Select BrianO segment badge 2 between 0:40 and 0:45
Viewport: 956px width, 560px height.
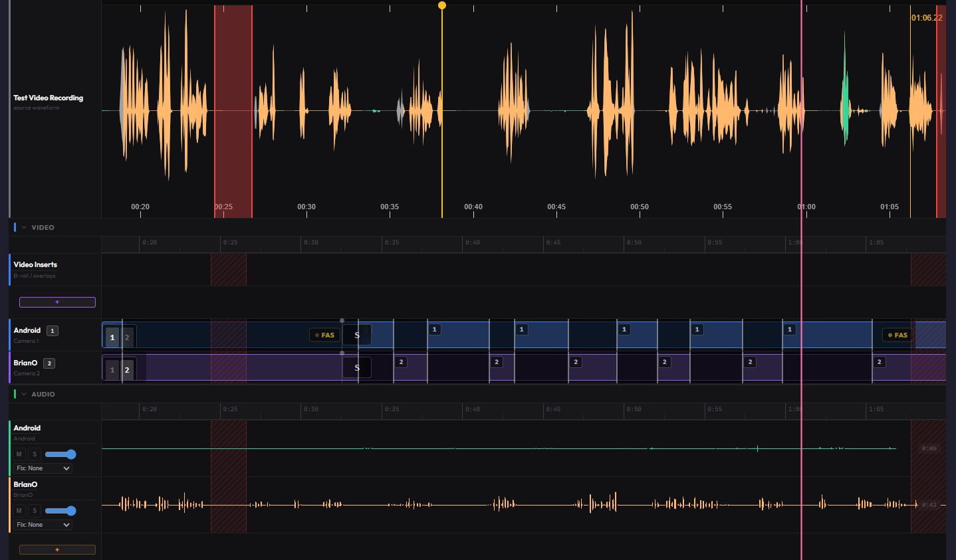[497, 362]
